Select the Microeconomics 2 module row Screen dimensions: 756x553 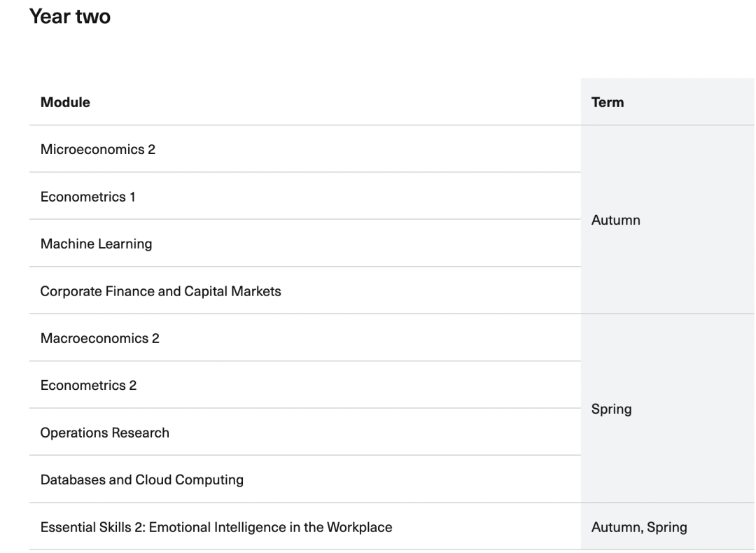pyautogui.click(x=97, y=149)
